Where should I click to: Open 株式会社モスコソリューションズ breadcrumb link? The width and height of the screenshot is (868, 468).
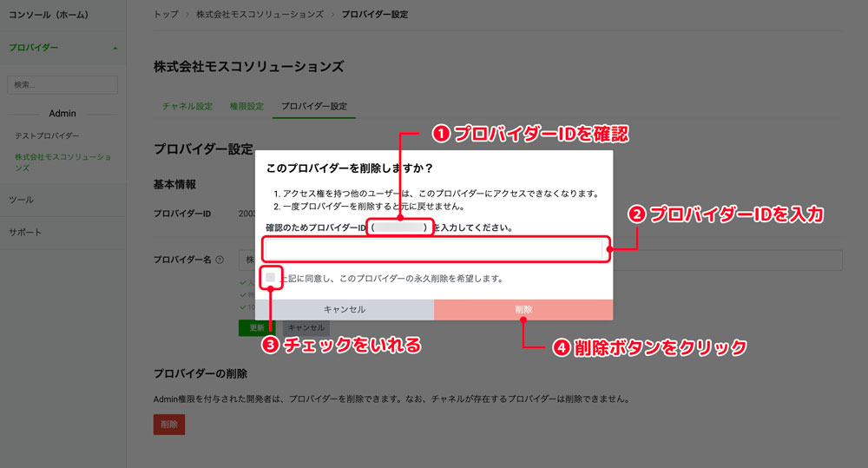[260, 15]
